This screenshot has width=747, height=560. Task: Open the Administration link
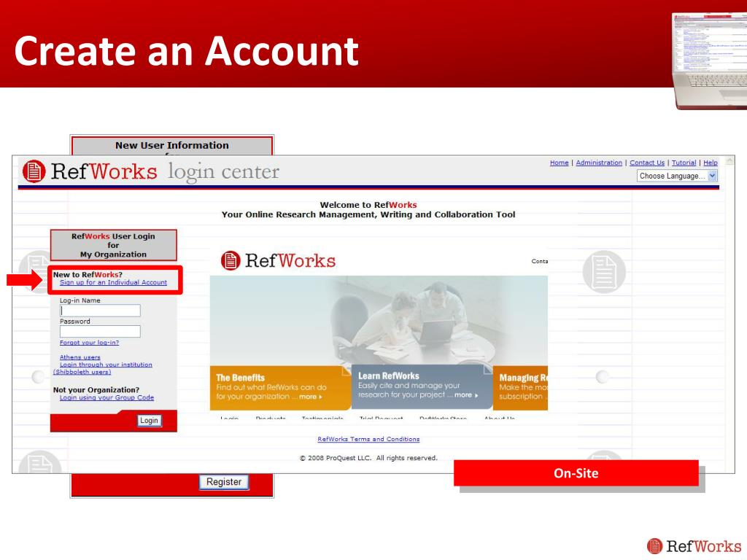click(x=599, y=163)
